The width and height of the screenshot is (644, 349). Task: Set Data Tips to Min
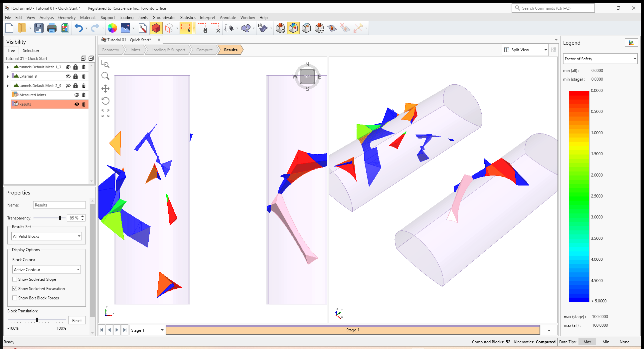pos(606,342)
